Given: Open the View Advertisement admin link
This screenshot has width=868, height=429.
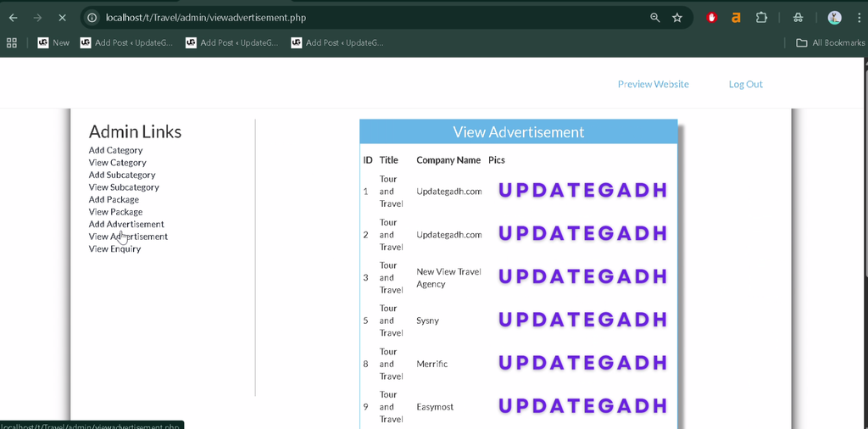Looking at the screenshot, I should coord(128,237).
